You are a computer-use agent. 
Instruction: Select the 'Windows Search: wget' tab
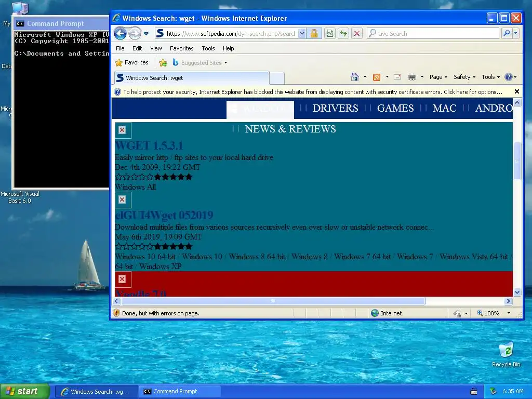[x=192, y=78]
